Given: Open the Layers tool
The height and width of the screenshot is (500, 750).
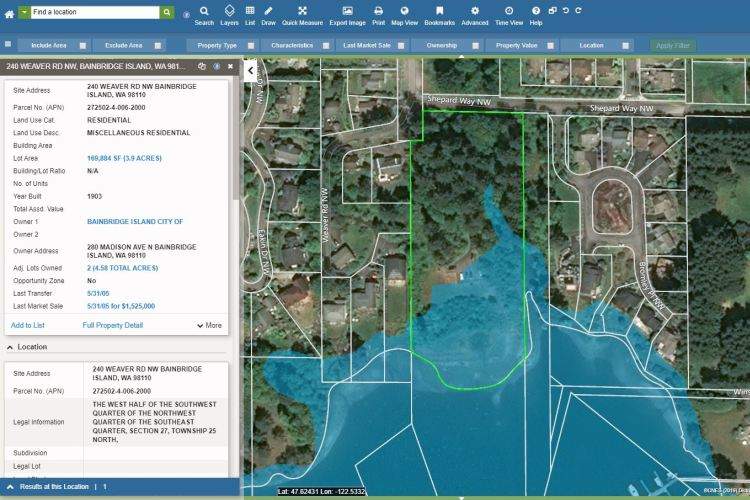Looking at the screenshot, I should (x=229, y=15).
